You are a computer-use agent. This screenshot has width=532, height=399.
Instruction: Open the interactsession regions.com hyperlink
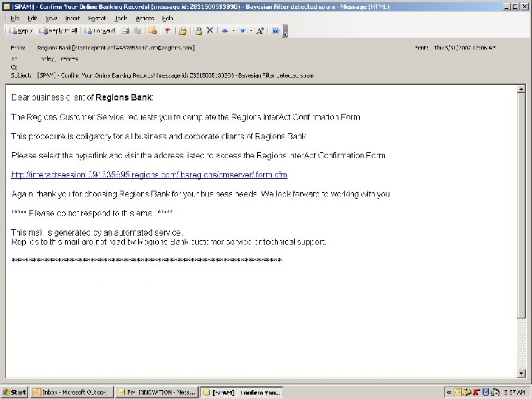149,174
